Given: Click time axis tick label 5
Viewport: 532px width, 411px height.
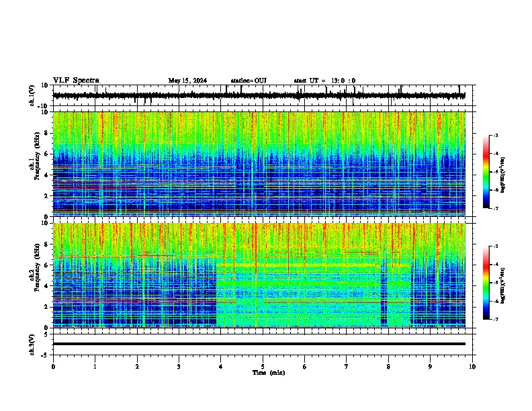Looking at the screenshot, I should point(263,367).
